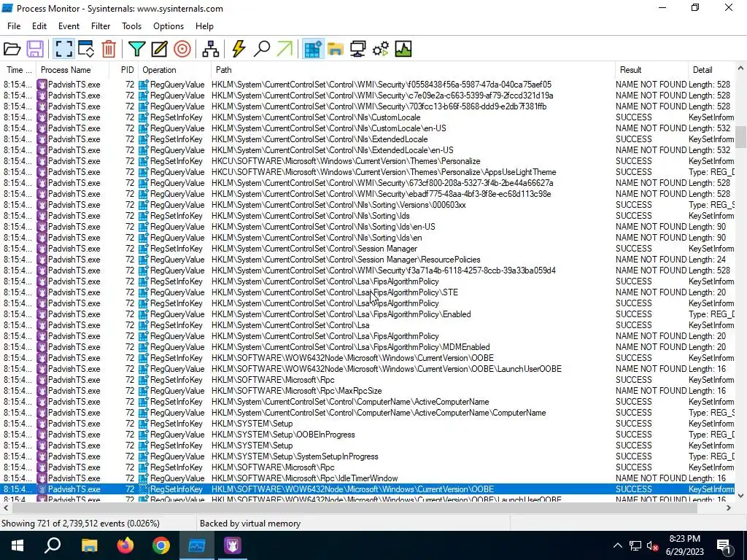The image size is (747, 560).
Task: Sort by Operation column header
Action: [174, 70]
